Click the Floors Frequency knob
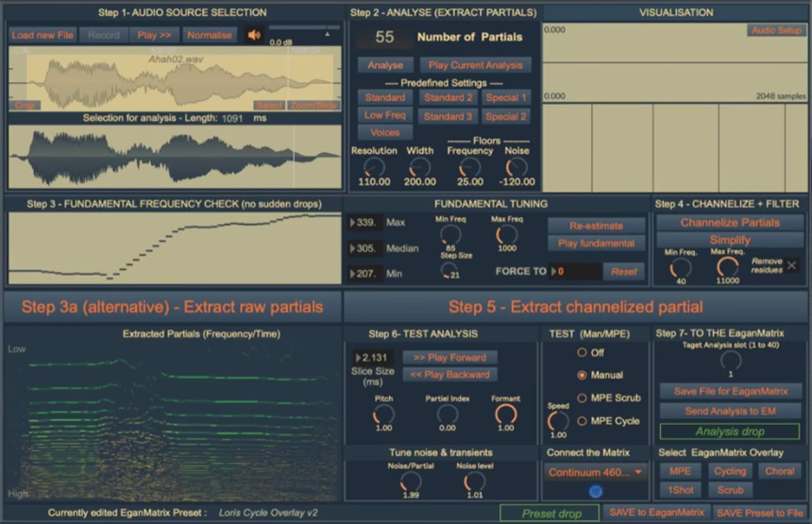 pyautogui.click(x=469, y=167)
